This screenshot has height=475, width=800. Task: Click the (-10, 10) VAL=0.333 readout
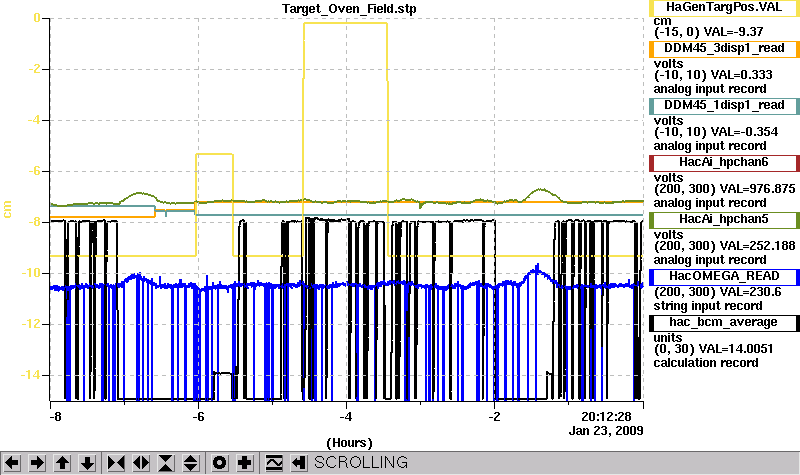click(x=713, y=75)
